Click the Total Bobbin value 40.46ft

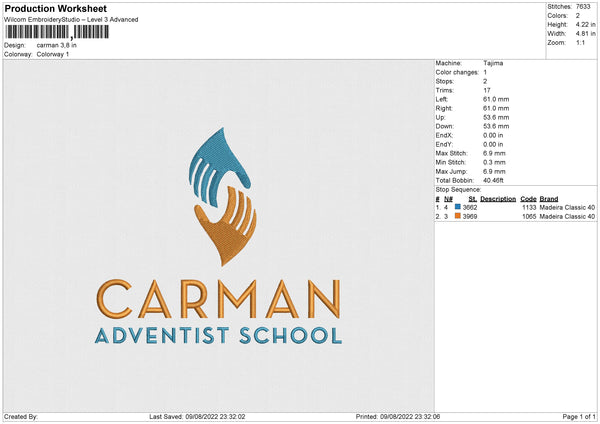[x=493, y=180]
